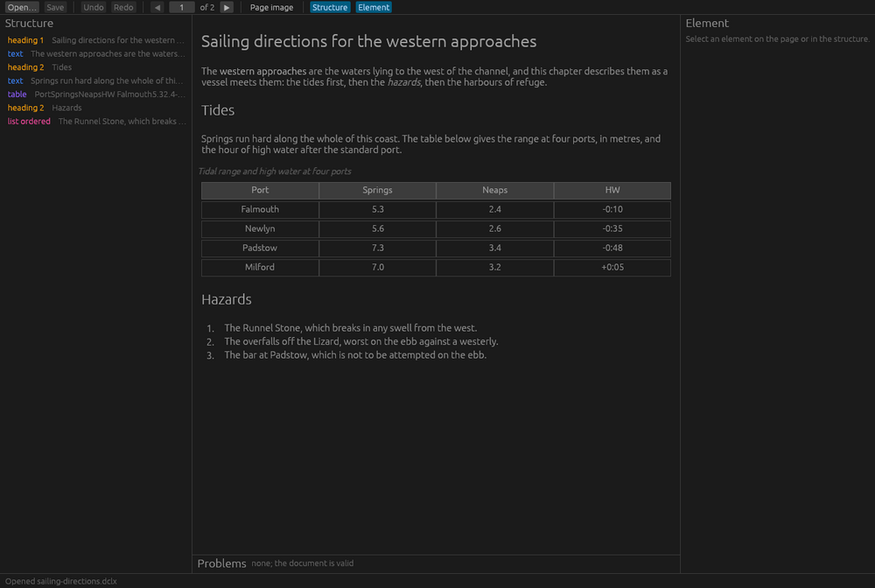Click the Springs value '7.0'

point(377,267)
